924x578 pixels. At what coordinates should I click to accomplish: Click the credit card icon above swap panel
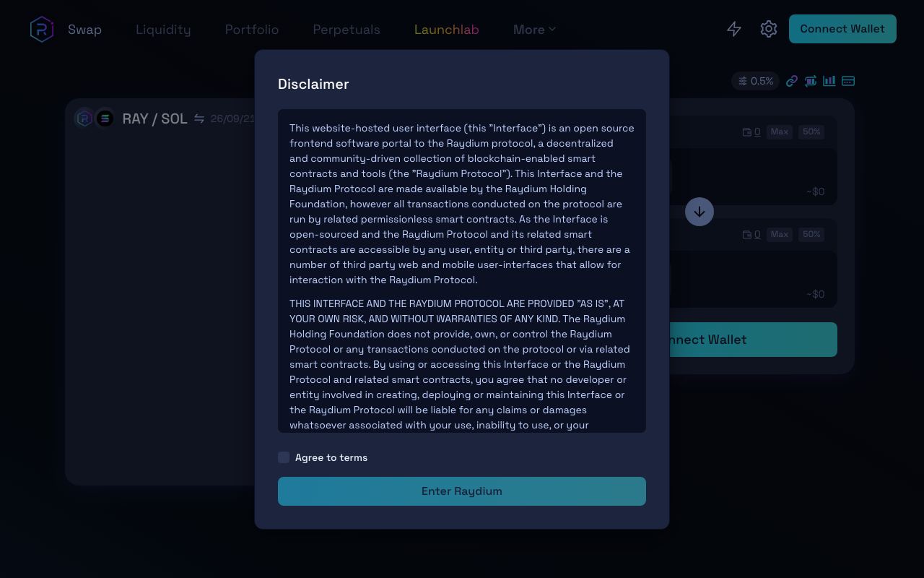tap(848, 81)
